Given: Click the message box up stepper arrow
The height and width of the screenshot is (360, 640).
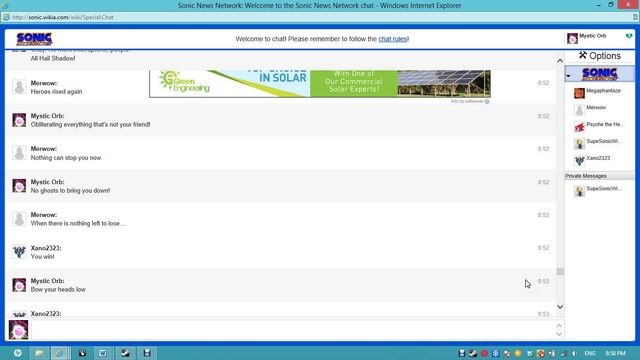Looking at the screenshot, I should point(559,325).
